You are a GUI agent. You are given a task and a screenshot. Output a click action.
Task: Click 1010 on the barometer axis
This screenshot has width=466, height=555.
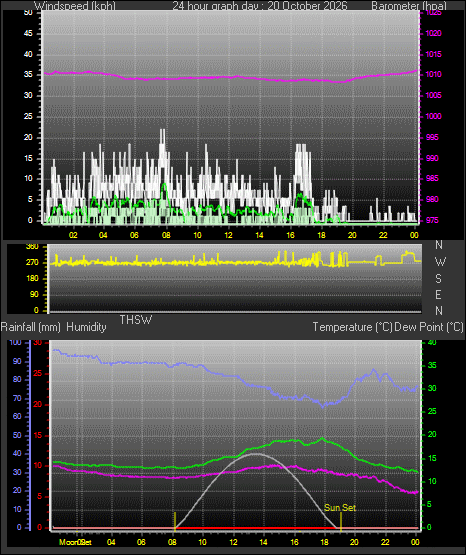(433, 74)
